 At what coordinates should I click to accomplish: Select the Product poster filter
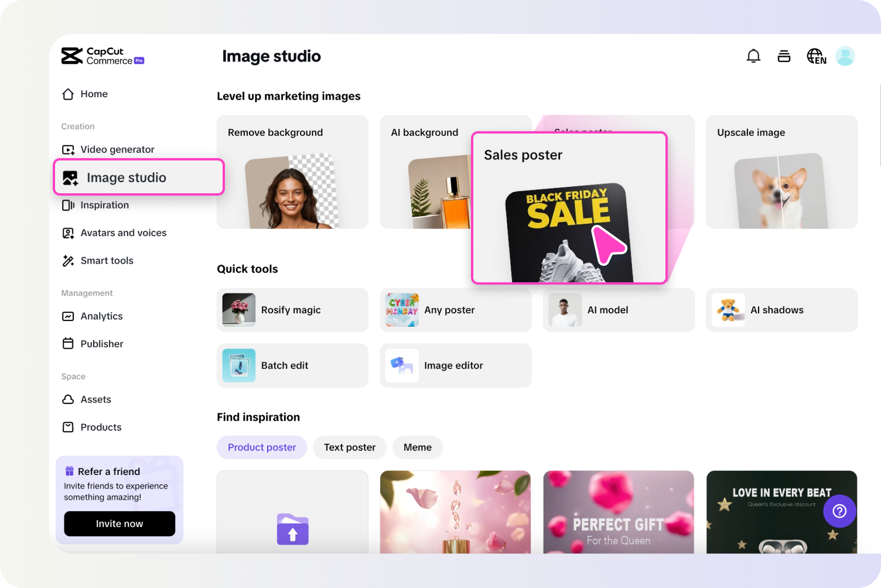click(x=261, y=447)
